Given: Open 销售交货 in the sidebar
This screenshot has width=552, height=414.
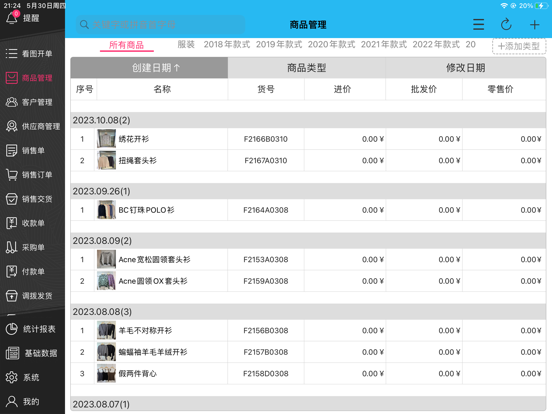Looking at the screenshot, I should point(29,199).
